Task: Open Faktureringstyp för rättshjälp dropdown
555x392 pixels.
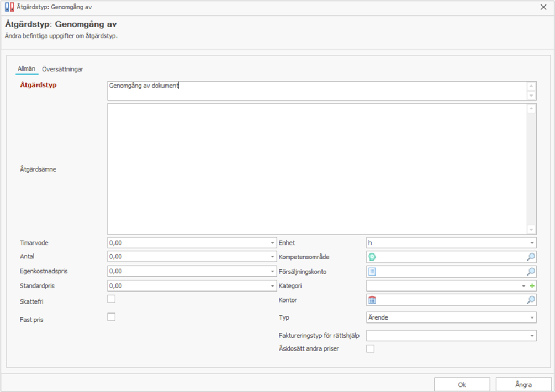Action: pyautogui.click(x=532, y=336)
